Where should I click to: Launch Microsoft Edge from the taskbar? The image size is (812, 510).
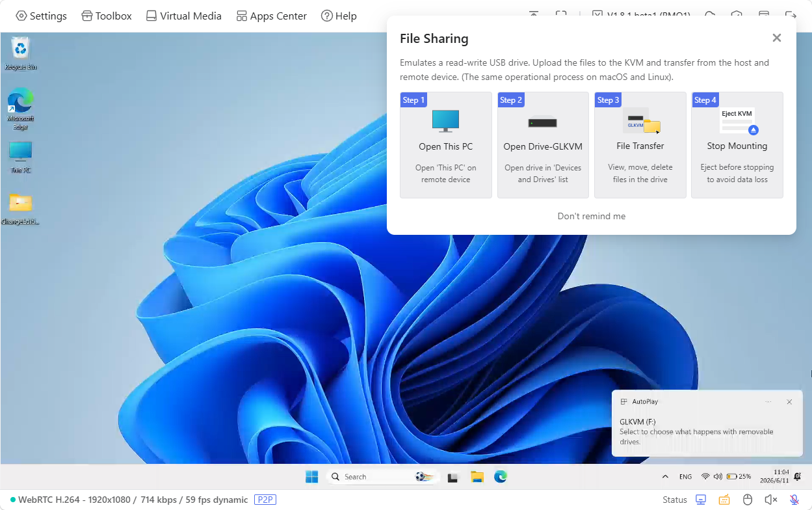(x=500, y=477)
